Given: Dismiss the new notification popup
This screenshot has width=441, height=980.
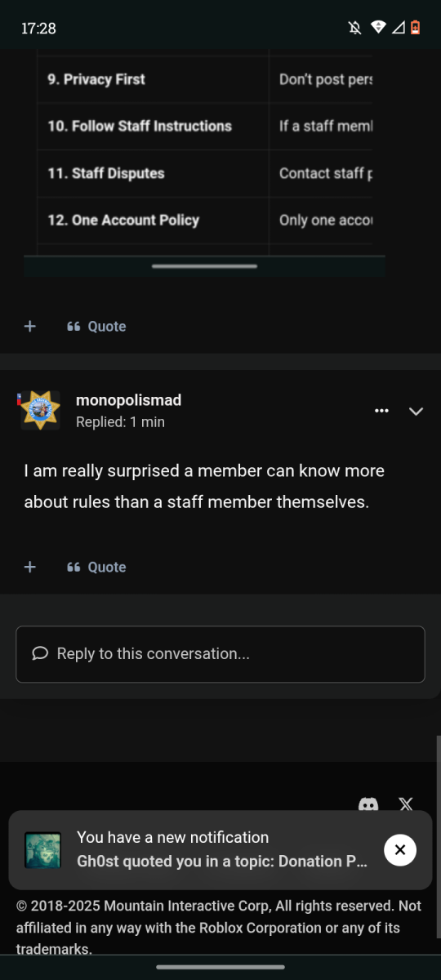Looking at the screenshot, I should tap(400, 849).
